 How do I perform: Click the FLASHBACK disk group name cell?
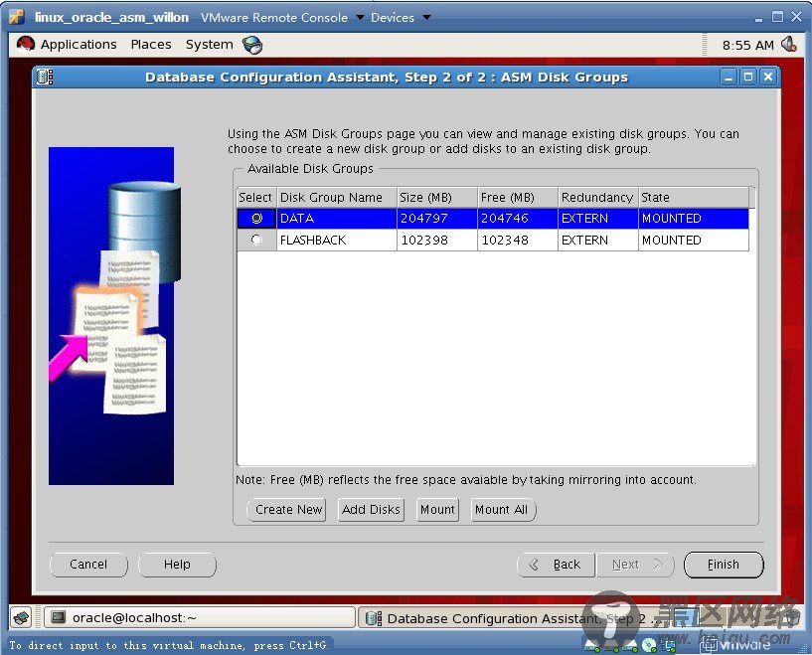[337, 241]
